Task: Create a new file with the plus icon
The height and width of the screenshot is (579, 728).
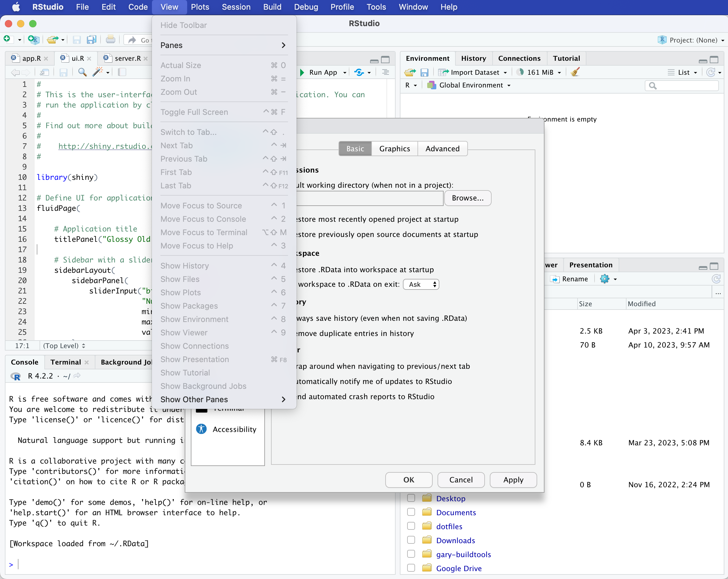Action: click(7, 39)
